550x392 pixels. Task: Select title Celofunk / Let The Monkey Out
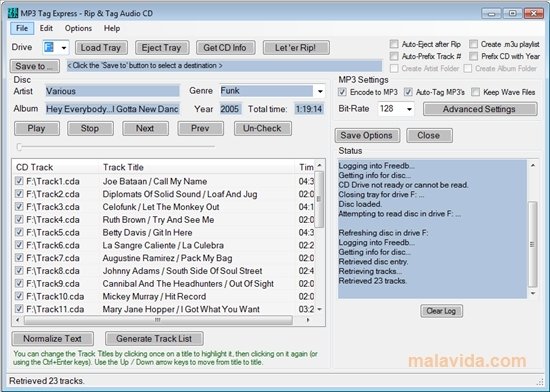[161, 207]
